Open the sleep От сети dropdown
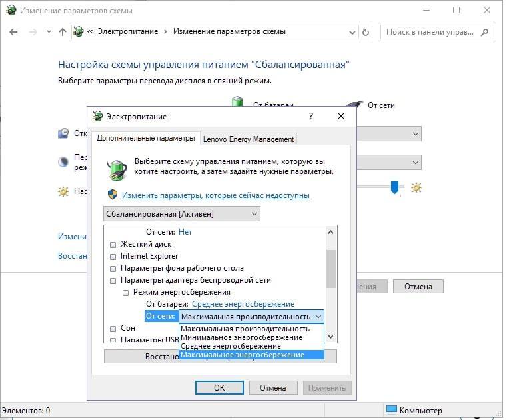Image resolution: width=507 pixels, height=420 pixels. pyautogui.click(x=389, y=162)
